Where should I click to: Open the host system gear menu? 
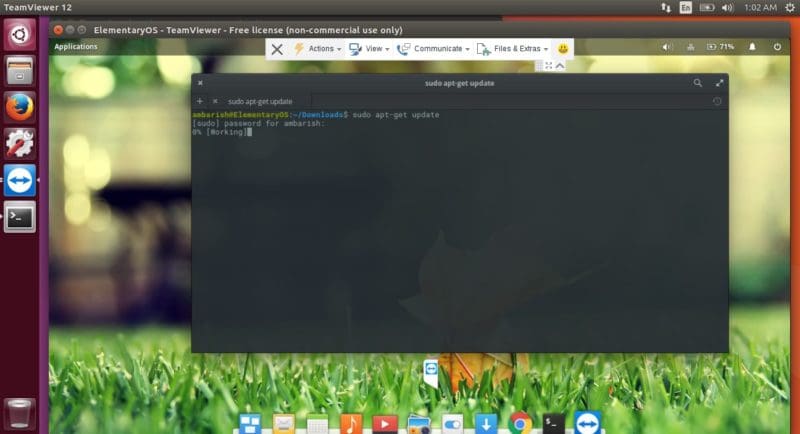[x=790, y=8]
